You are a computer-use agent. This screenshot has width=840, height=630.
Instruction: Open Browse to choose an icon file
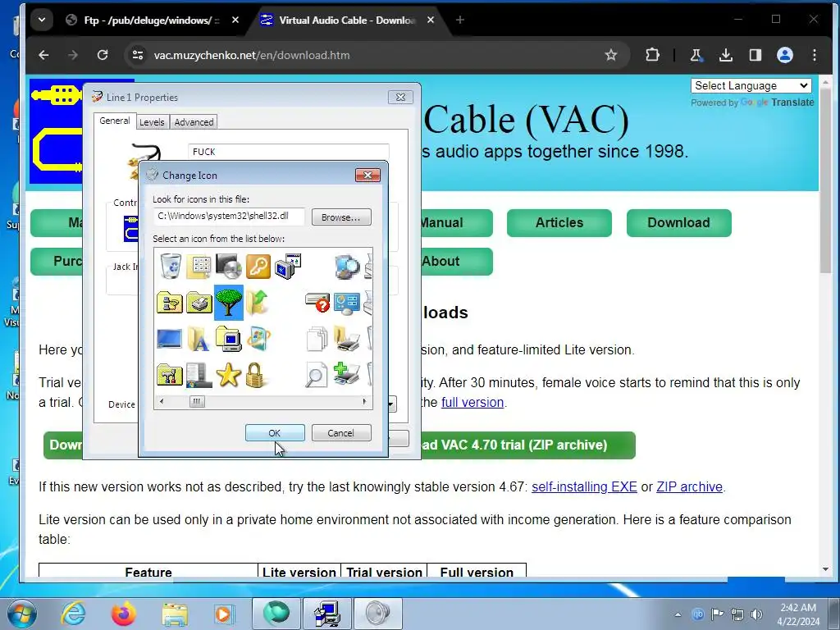coord(341,217)
